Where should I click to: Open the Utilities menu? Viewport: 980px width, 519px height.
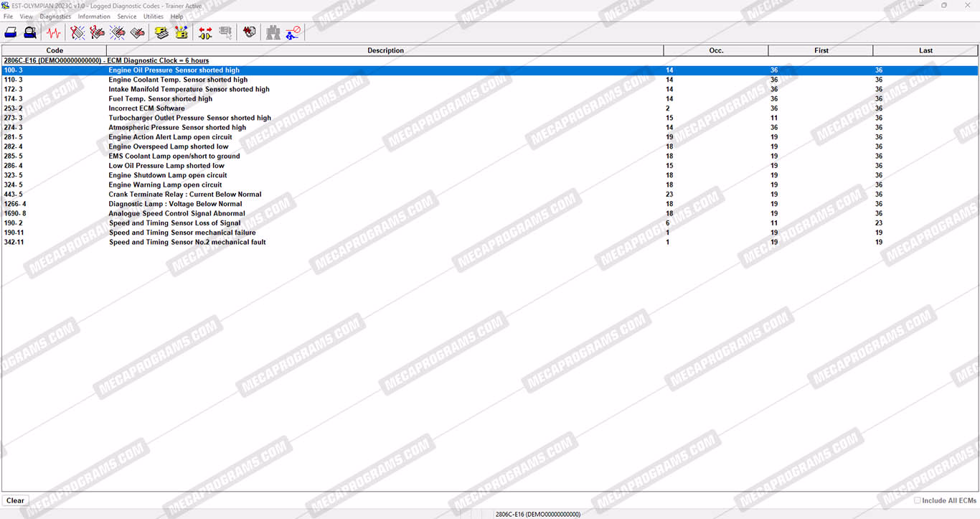coord(154,16)
